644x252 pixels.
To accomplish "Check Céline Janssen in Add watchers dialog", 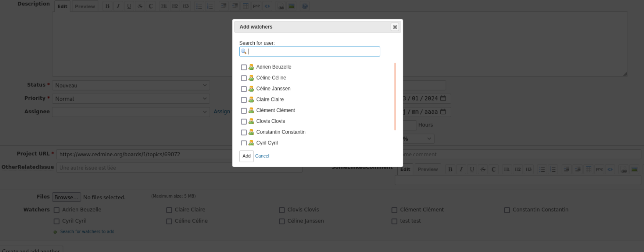I will [x=244, y=89].
